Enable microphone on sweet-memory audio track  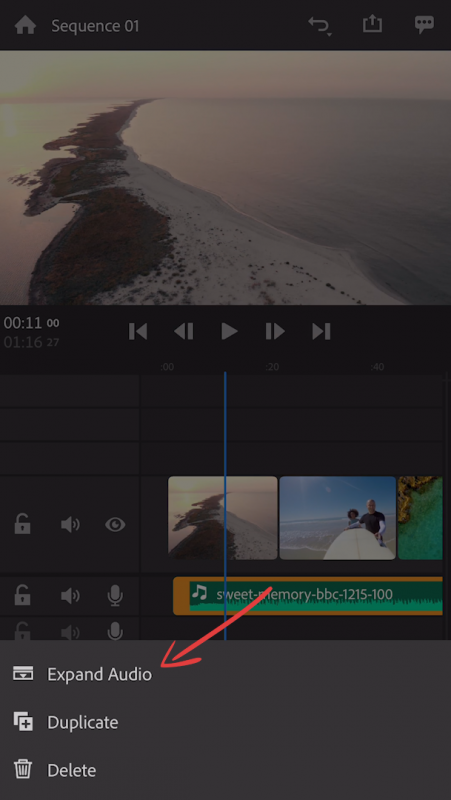pyautogui.click(x=116, y=595)
